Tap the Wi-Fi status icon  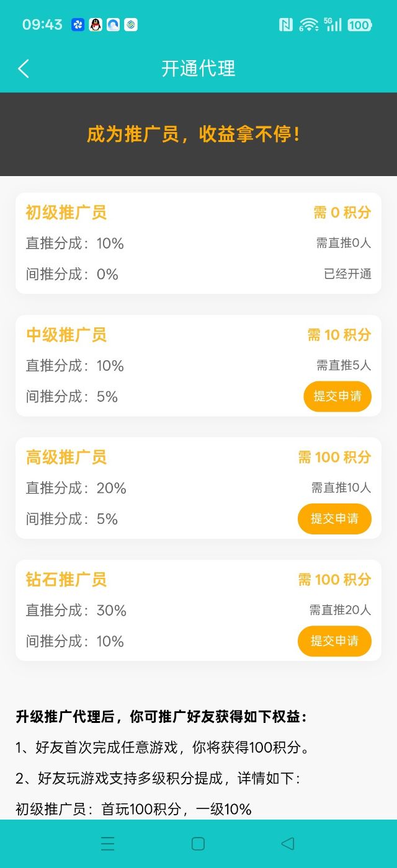(308, 25)
